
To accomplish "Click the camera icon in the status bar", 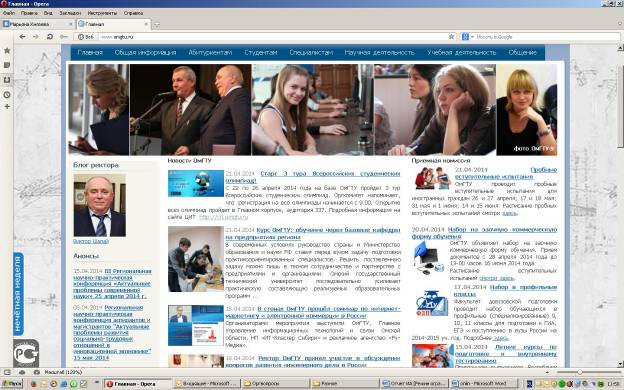I will coord(37,372).
